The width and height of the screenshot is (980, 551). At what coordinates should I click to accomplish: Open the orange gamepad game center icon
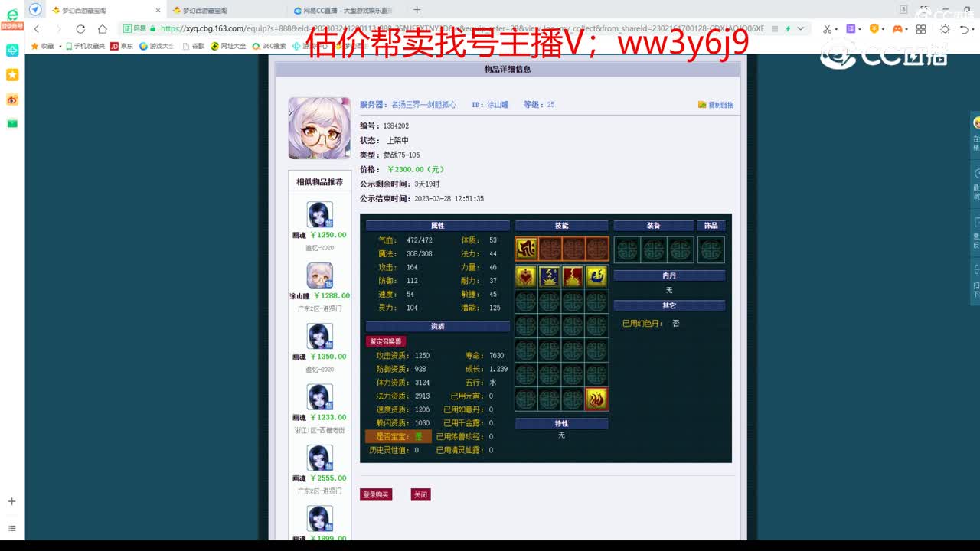point(897,29)
